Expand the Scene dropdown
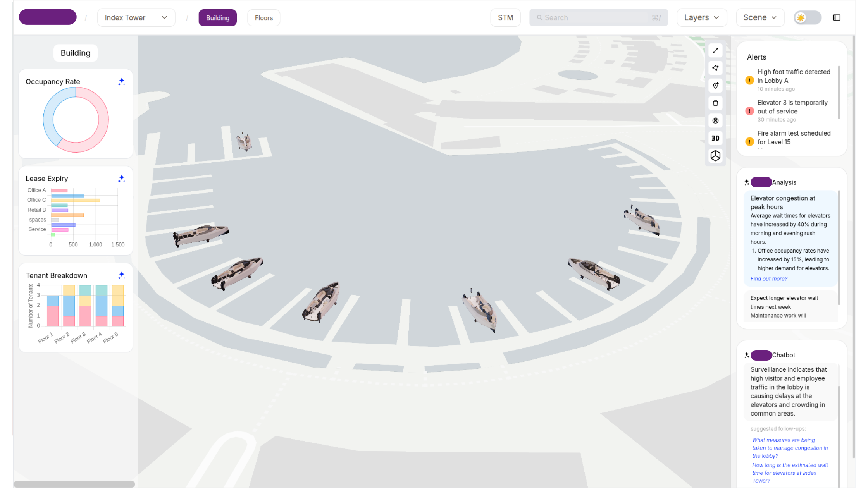 (760, 17)
